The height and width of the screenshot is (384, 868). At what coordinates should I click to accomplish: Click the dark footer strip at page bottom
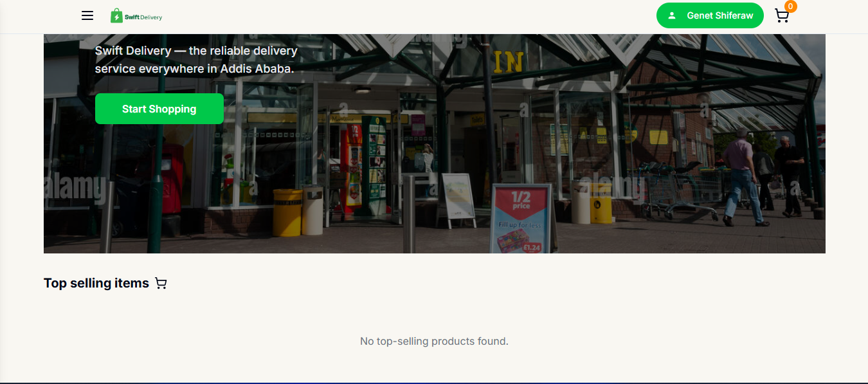[434, 382]
